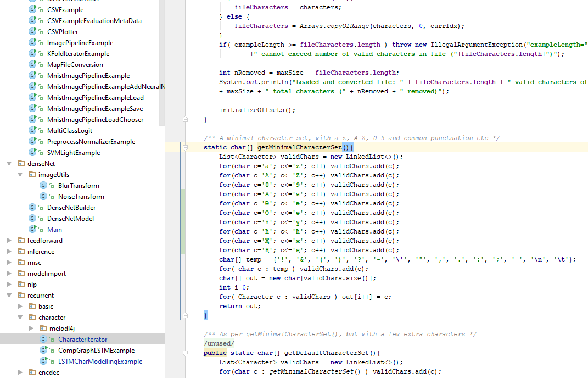Viewport: 588px width, 378px height.
Task: Click the runnable class icon of LSTMCharModellingExample
Action: point(43,361)
